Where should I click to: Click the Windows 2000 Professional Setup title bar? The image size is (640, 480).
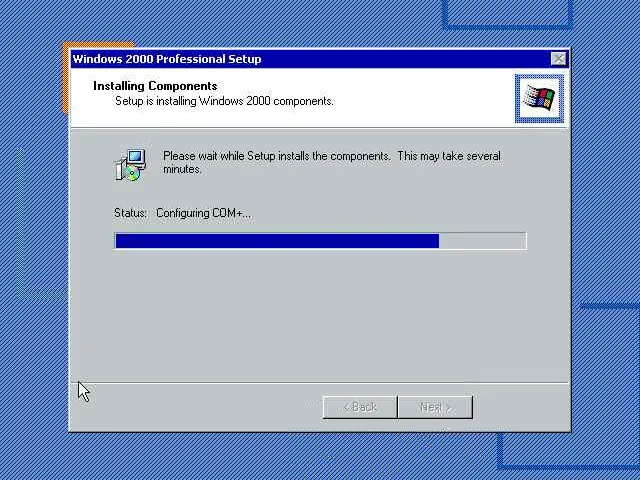coord(310,59)
